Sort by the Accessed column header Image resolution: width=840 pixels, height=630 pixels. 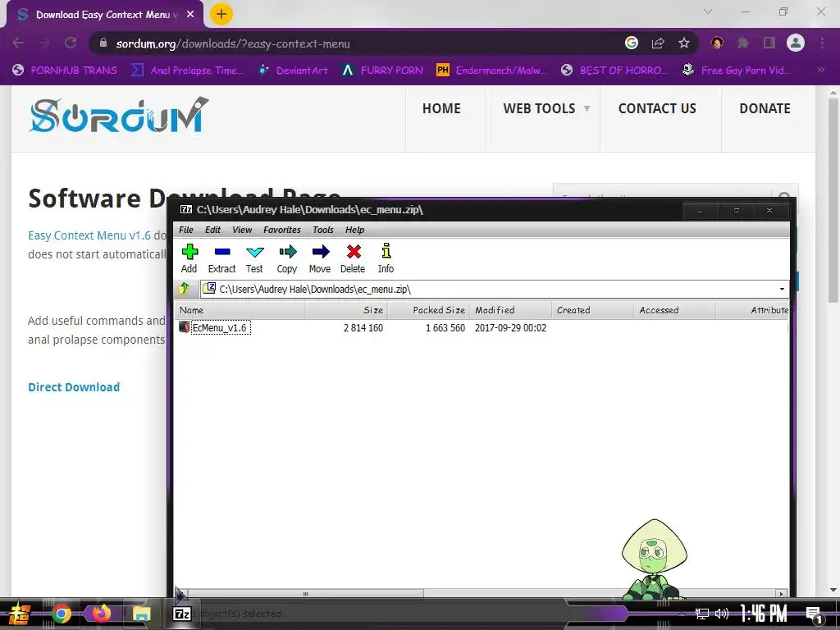(674, 310)
